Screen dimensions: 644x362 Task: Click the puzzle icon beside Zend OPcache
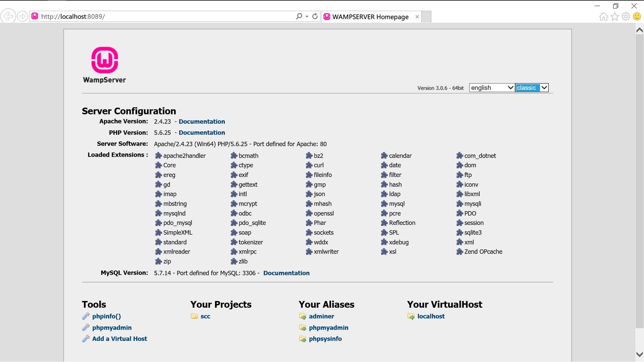[x=460, y=251]
